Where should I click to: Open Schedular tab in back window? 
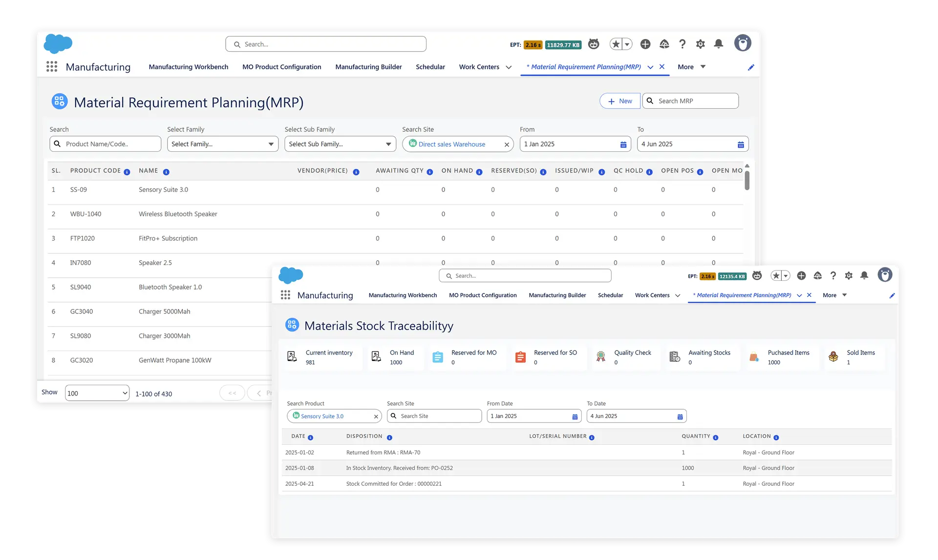(430, 67)
